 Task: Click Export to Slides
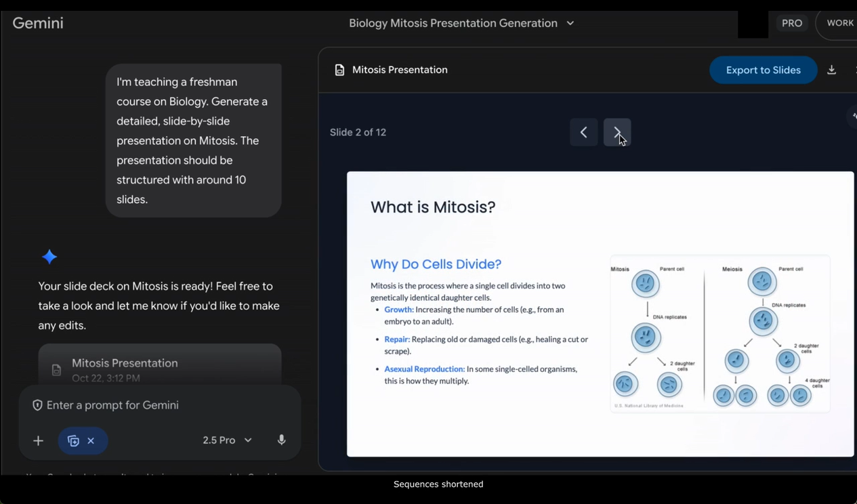(x=763, y=69)
